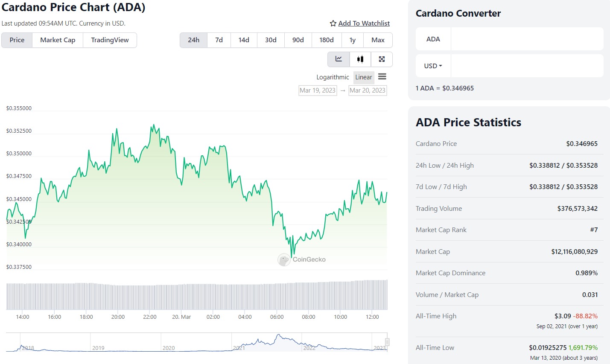Viewport: 610px width, 364px height.
Task: Select the 1y time range button
Action: click(353, 40)
